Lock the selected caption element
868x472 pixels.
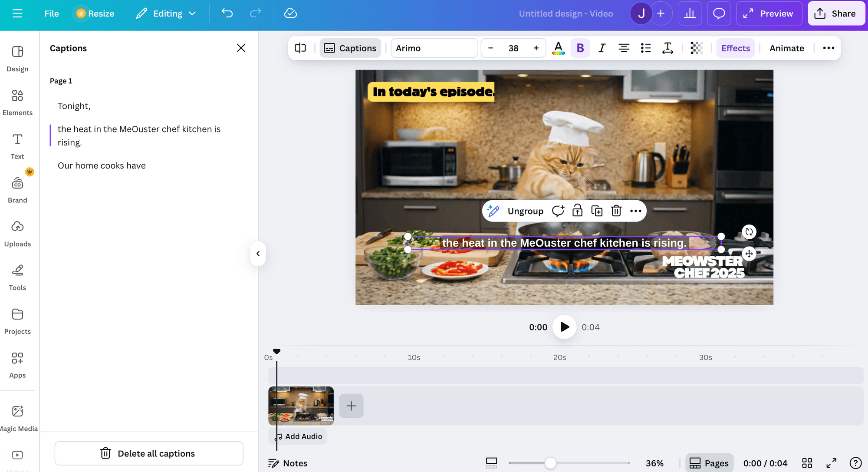(577, 211)
